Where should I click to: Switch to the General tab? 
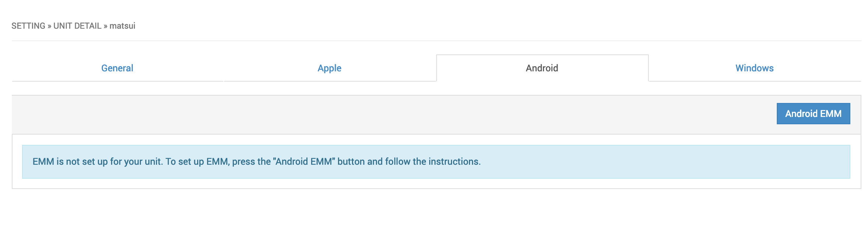(117, 68)
